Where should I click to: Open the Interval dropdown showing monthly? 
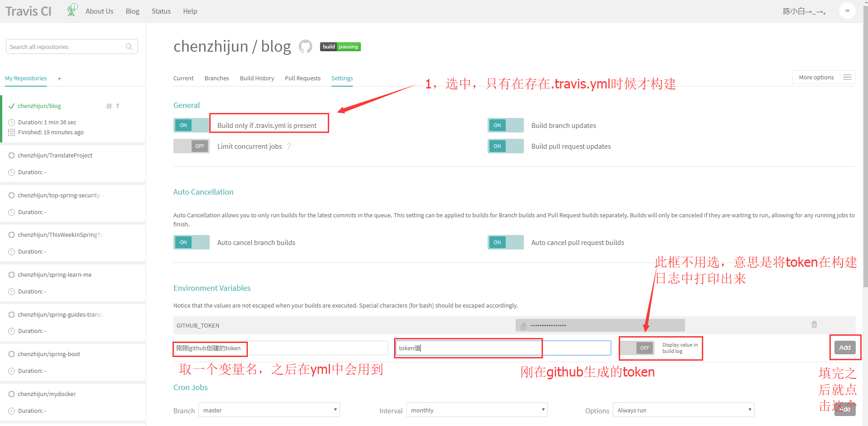pyautogui.click(x=477, y=410)
